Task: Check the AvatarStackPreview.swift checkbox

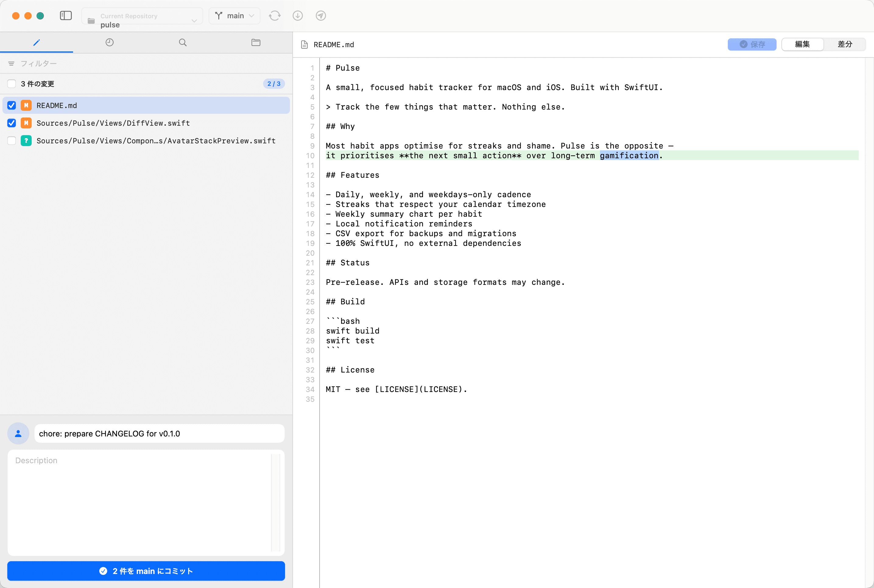Action: click(12, 141)
